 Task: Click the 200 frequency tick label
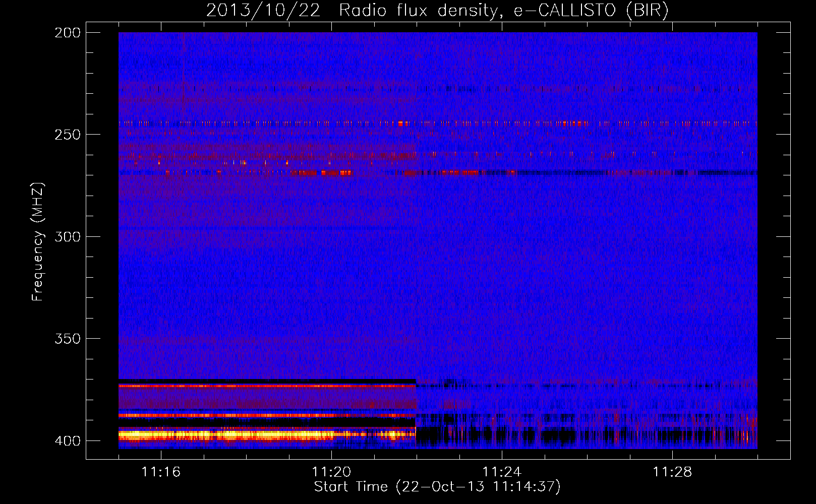[x=68, y=33]
